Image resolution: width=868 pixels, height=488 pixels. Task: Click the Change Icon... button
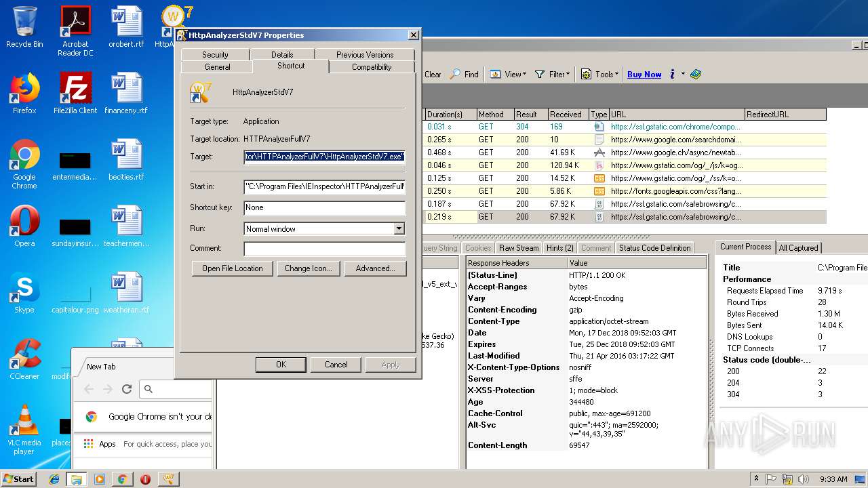[x=309, y=268]
